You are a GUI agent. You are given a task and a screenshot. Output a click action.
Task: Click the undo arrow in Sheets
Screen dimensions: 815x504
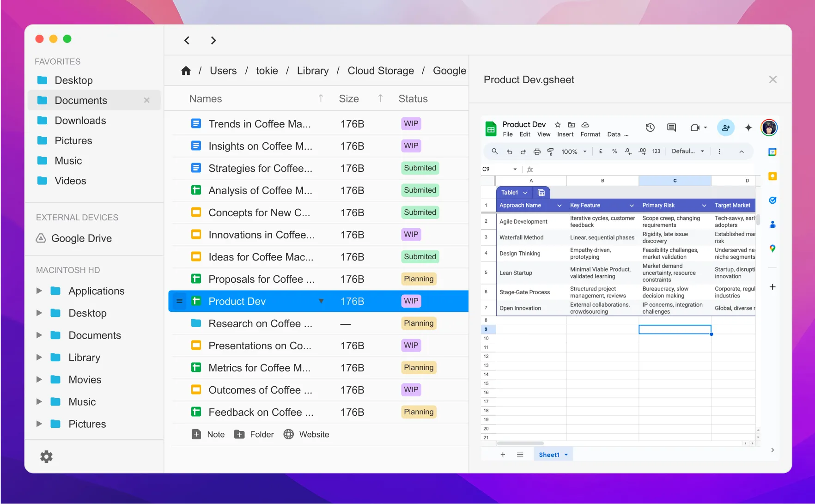[x=509, y=152]
